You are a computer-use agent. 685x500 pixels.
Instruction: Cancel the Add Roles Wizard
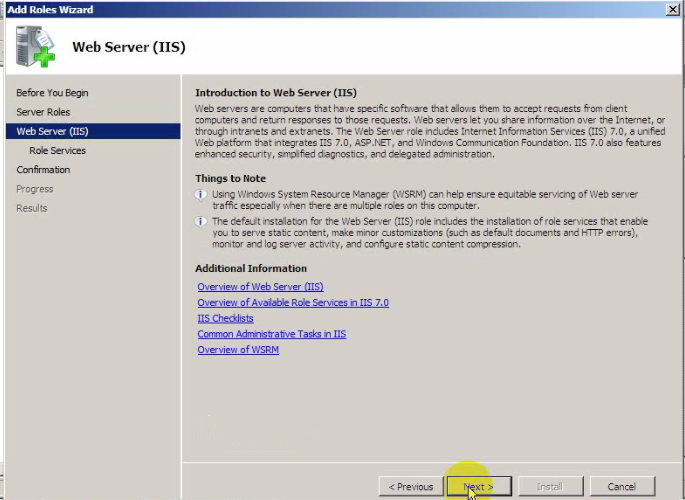click(622, 486)
